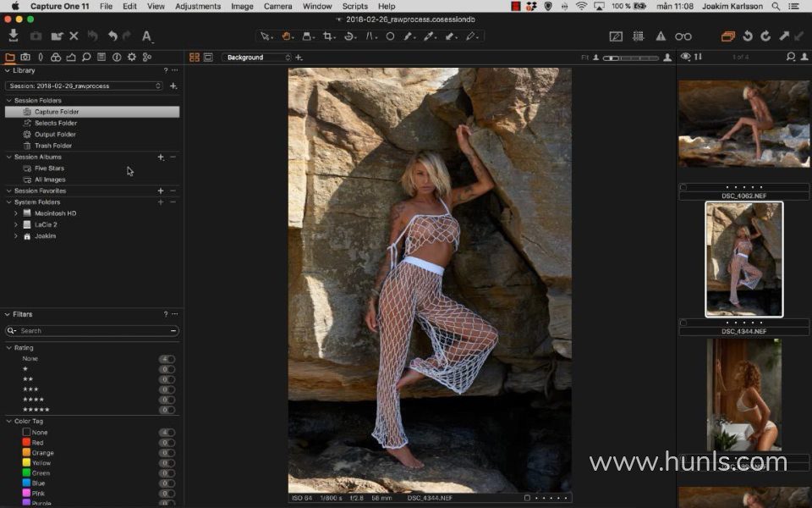Enable proofing with the glasses icon
The height and width of the screenshot is (508, 812).
(683, 36)
